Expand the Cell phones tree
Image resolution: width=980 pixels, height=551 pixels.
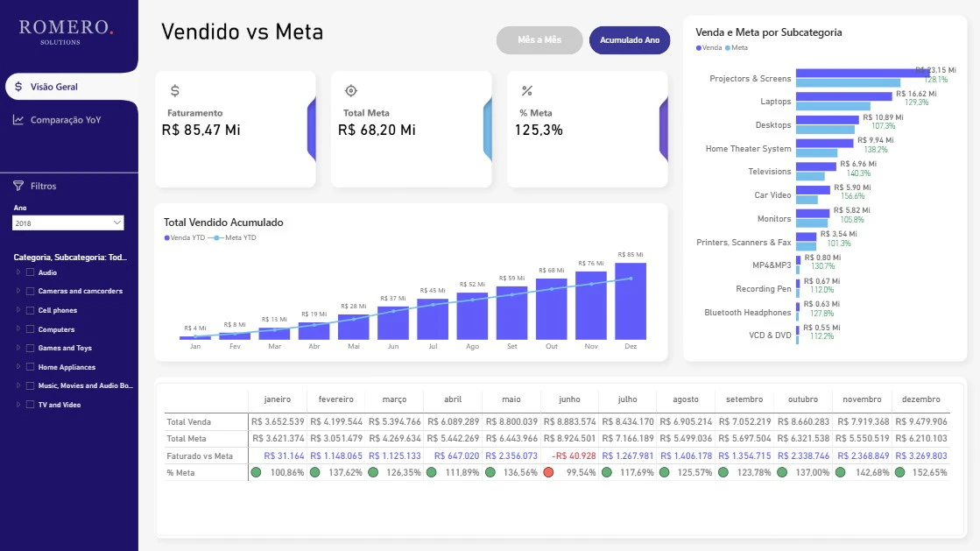(18, 310)
